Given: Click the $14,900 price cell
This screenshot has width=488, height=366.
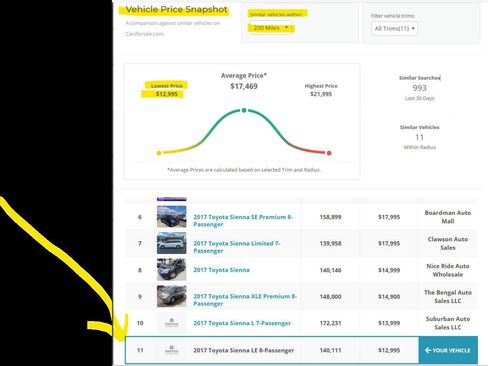Looking at the screenshot, I should pyautogui.click(x=389, y=296).
